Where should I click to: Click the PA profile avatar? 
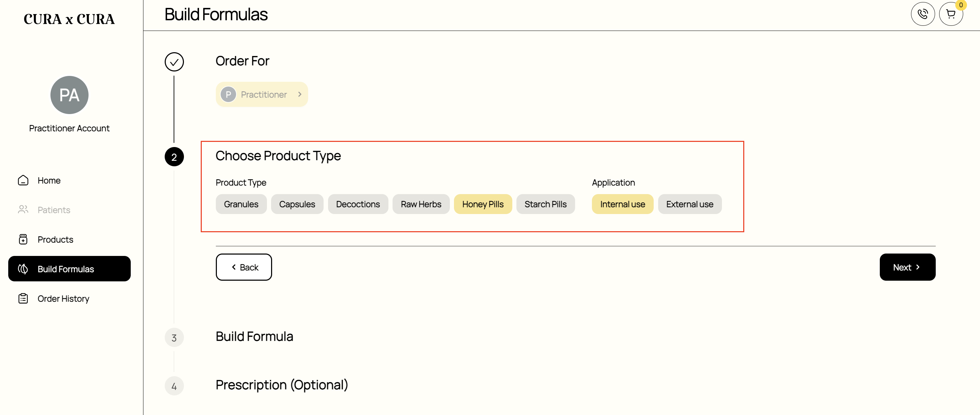point(69,95)
